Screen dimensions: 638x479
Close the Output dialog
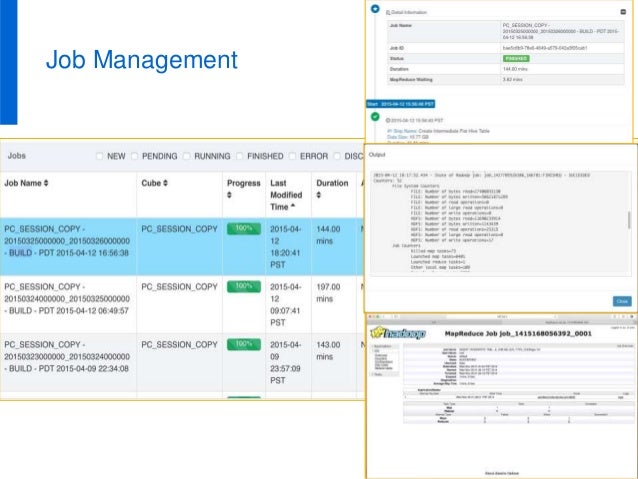(x=622, y=301)
